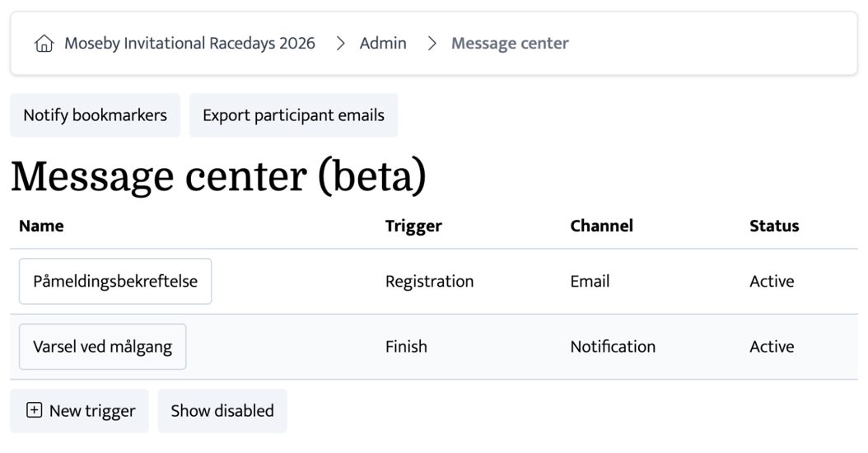Click the chevron before Message center
This screenshot has height=453, width=868.
point(432,44)
